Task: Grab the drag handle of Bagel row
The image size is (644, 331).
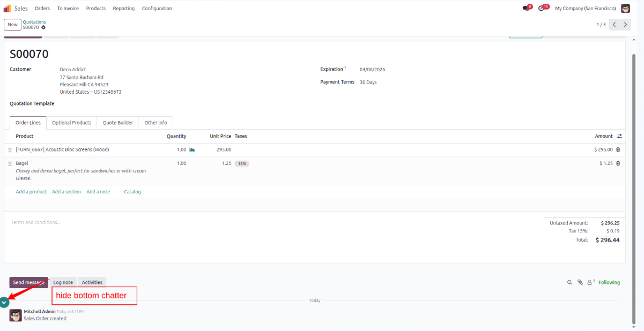Action: click(10, 163)
